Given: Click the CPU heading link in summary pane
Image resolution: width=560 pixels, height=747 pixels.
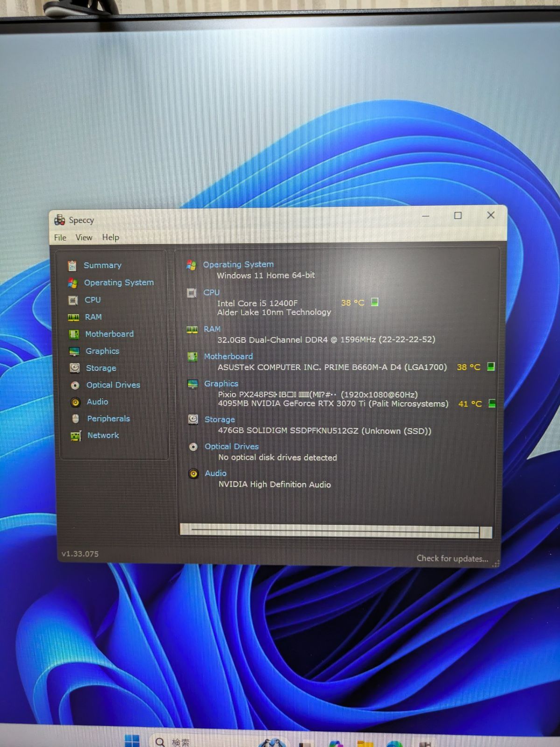Looking at the screenshot, I should point(211,292).
